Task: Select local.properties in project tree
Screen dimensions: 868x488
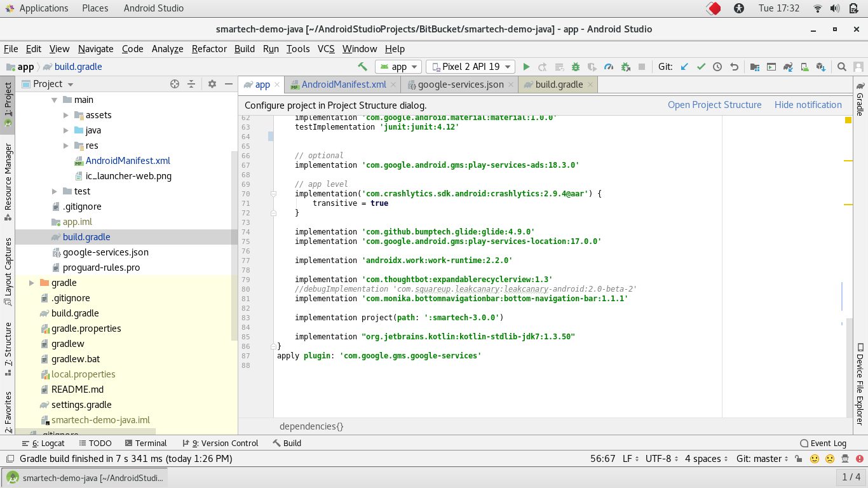Action: pyautogui.click(x=83, y=374)
